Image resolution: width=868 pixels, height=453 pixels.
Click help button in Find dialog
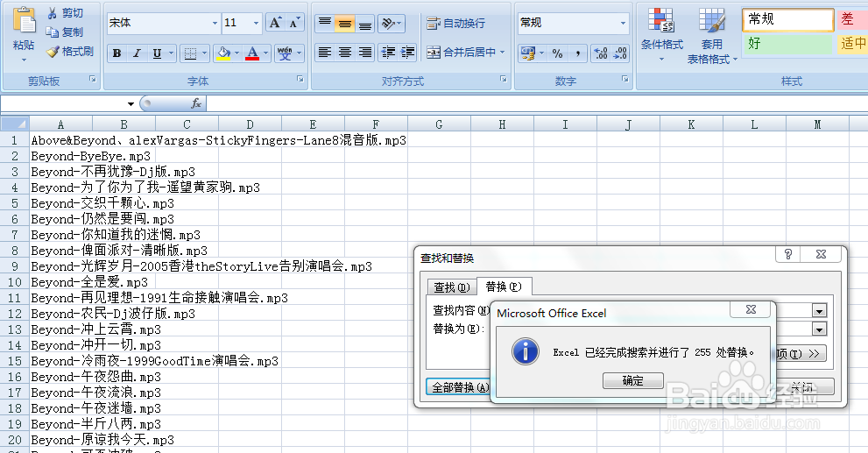click(787, 254)
